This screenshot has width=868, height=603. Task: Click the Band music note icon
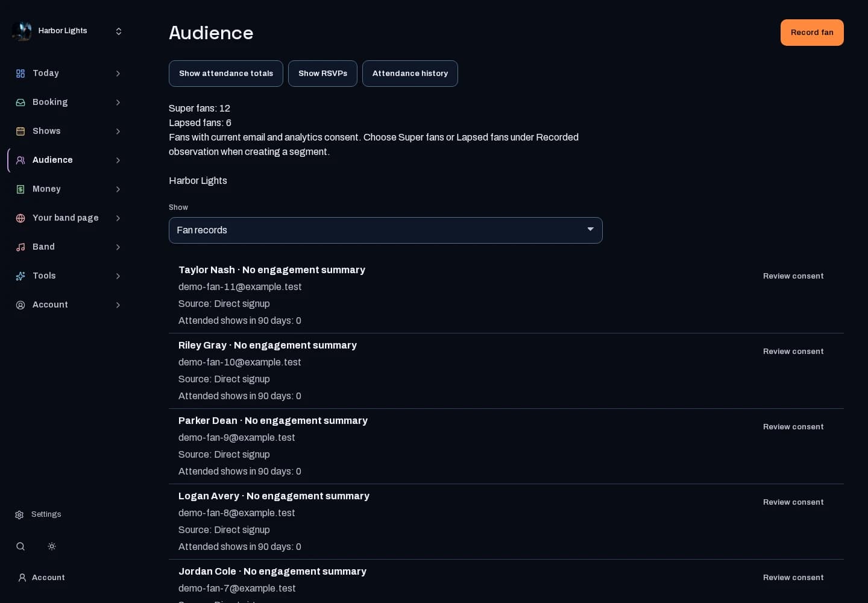[20, 247]
